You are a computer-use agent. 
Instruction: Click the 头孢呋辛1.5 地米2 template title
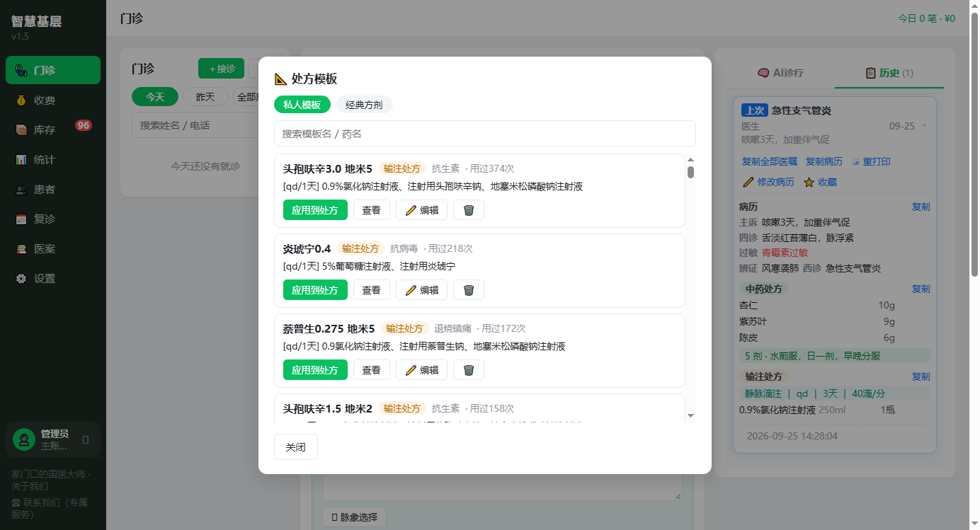(328, 409)
